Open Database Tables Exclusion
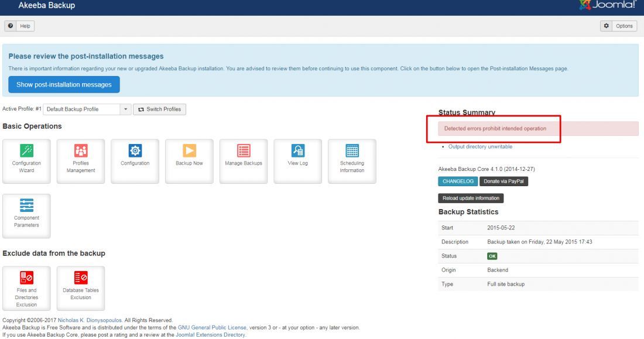Image resolution: width=644 pixels, height=339 pixels. click(x=81, y=288)
